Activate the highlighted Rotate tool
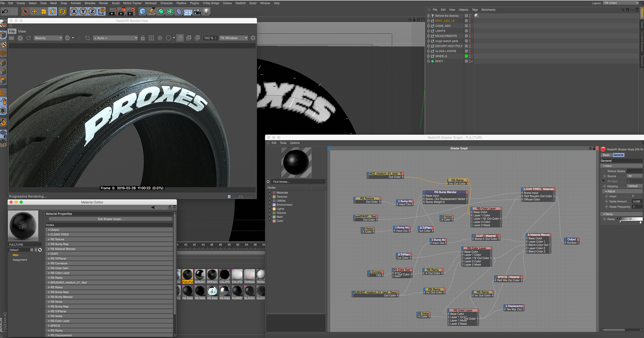 pyautogui.click(x=53, y=11)
